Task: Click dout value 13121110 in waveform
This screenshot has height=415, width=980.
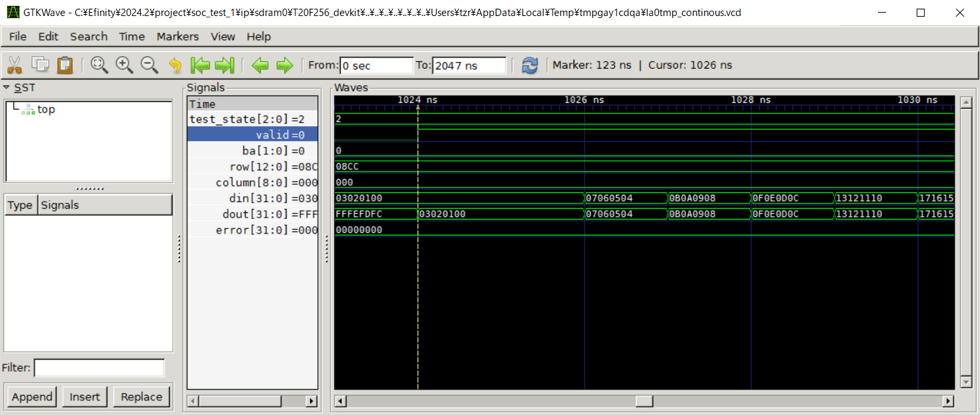Action: (859, 214)
